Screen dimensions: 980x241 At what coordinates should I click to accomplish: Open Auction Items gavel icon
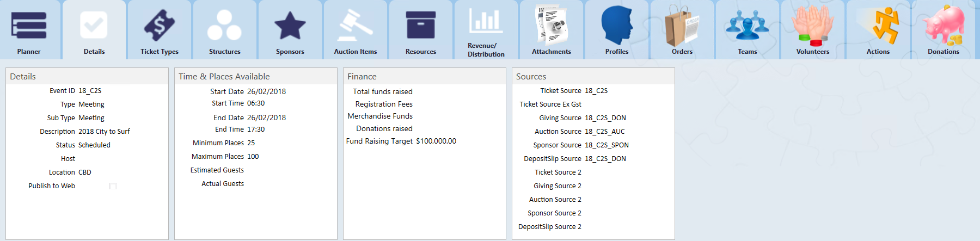[x=355, y=26]
